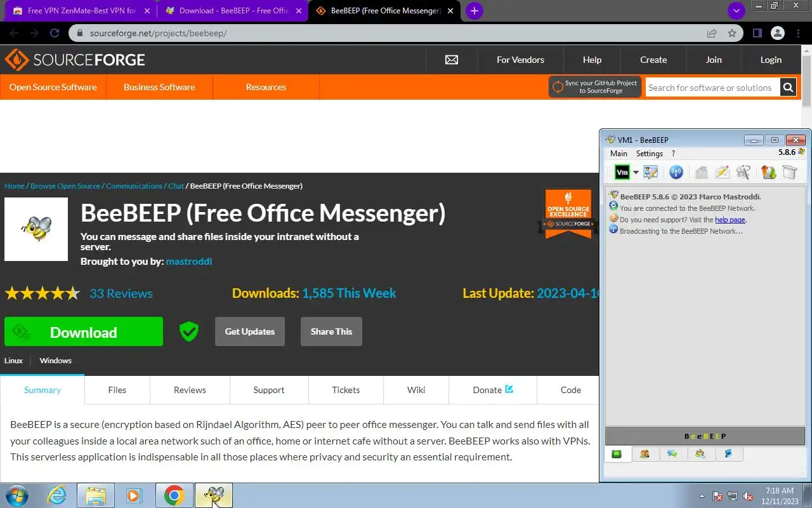The width and height of the screenshot is (812, 508).
Task: Click Browse Open Source breadcrumb
Action: point(65,186)
